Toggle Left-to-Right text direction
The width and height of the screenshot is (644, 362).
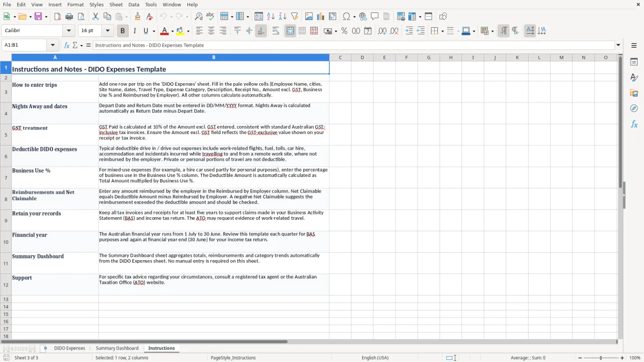503,31
